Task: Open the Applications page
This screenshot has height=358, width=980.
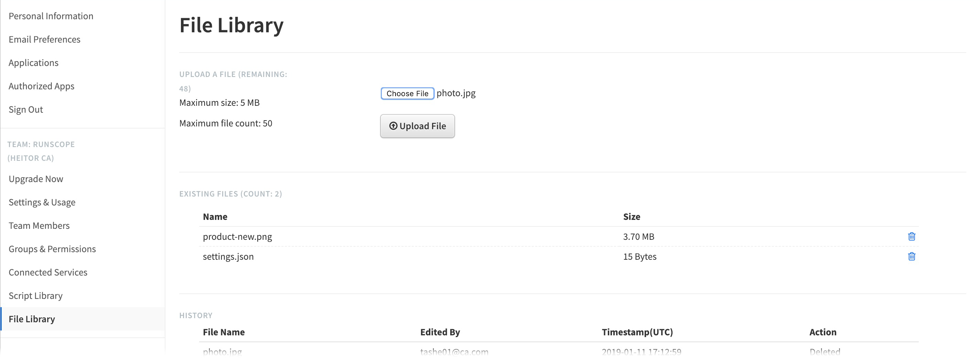Action: coord(33,63)
